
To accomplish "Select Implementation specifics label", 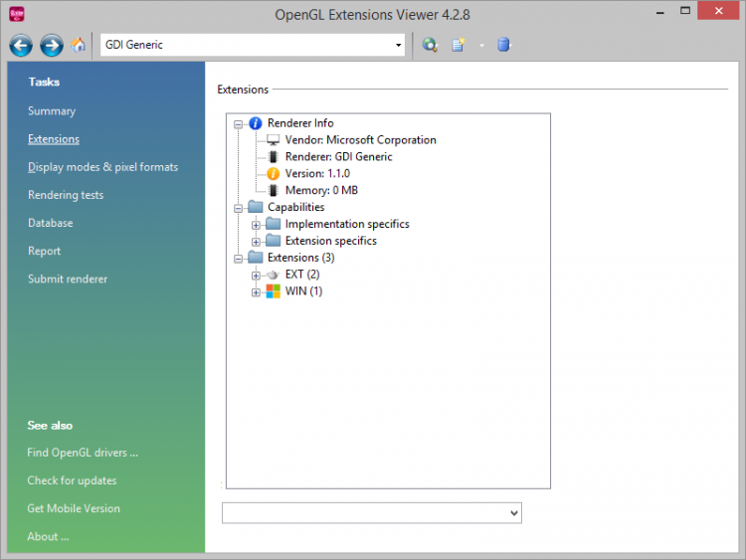I will click(x=347, y=224).
